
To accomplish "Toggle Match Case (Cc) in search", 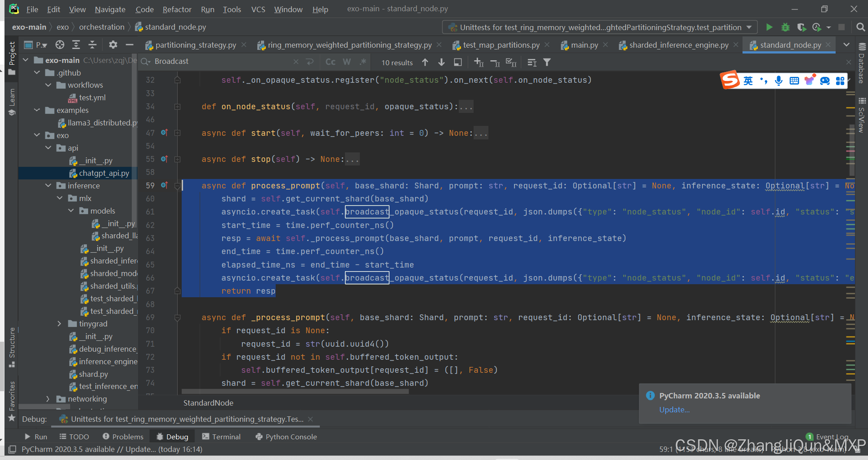I will 331,62.
